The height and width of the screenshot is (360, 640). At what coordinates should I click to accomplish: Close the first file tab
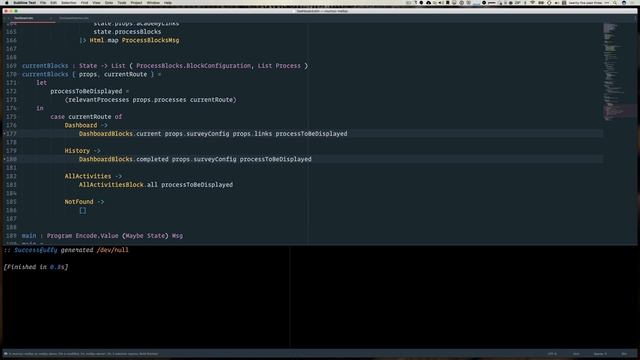tap(51, 18)
